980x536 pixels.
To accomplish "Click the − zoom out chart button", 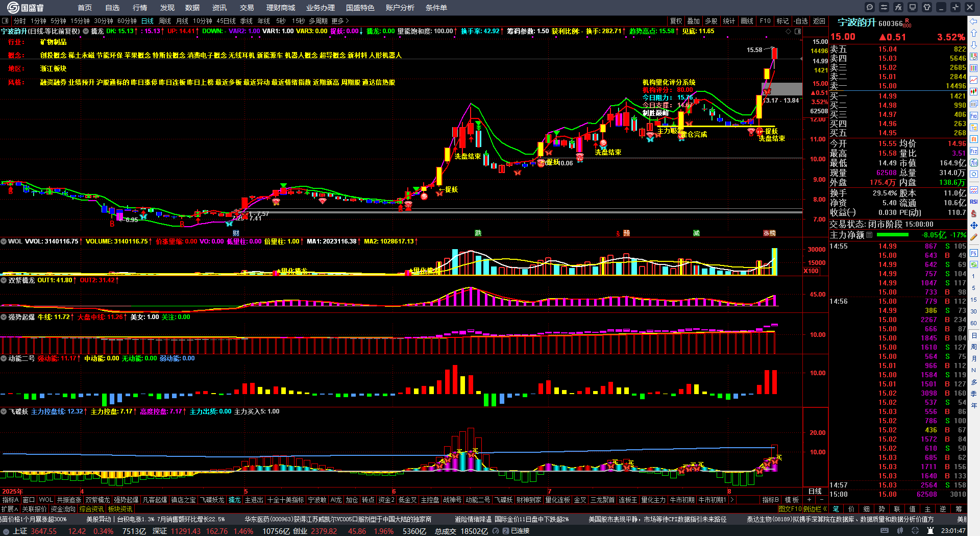I will point(822,500).
